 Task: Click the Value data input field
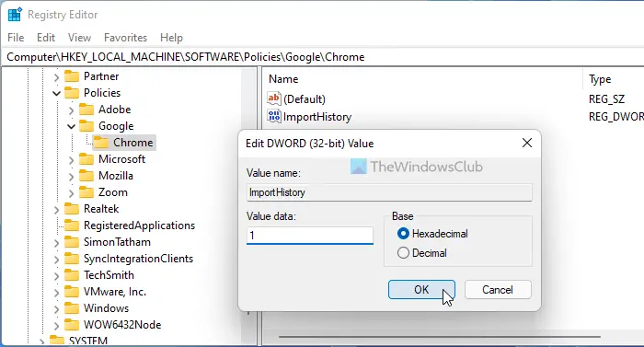[310, 236]
